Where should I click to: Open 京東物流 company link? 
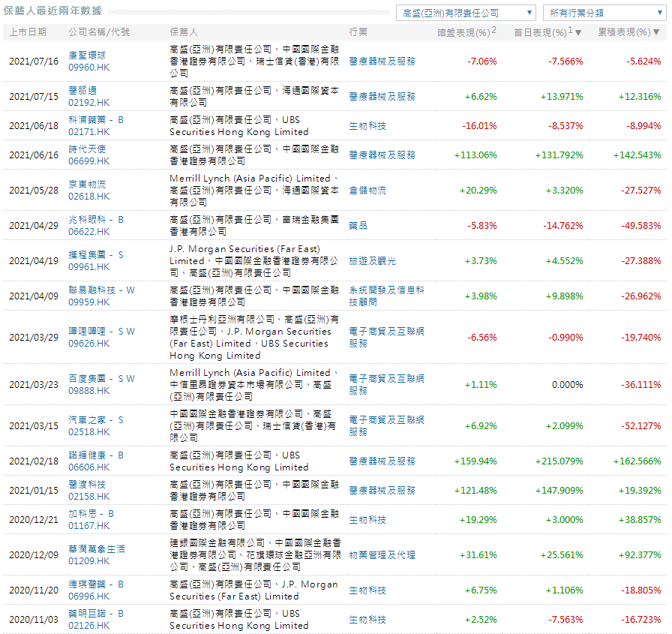click(x=87, y=185)
